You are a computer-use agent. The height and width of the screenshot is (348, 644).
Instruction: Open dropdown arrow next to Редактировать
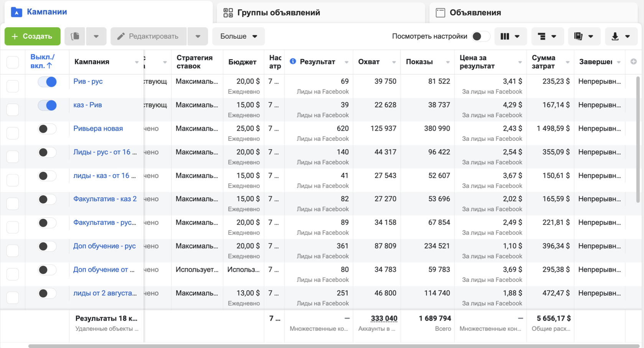pos(198,36)
